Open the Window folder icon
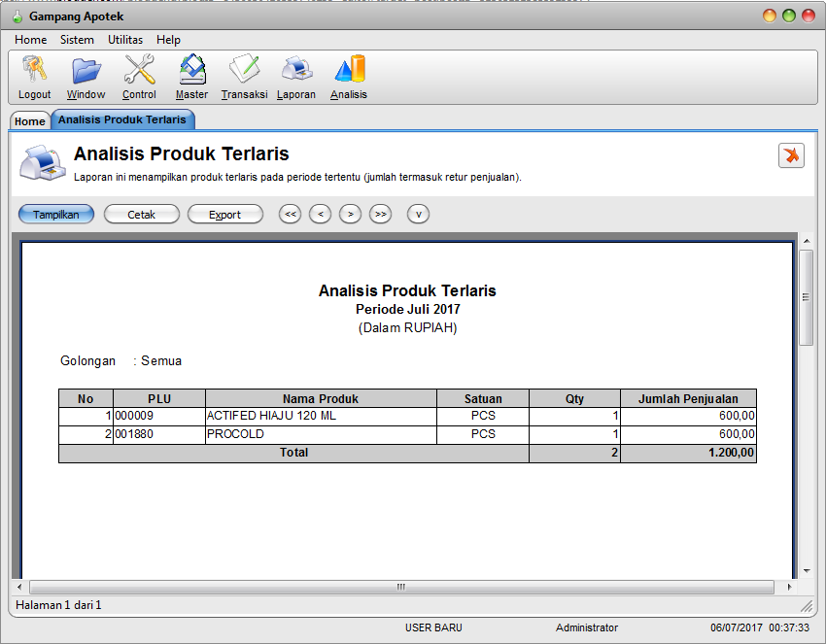 click(86, 71)
